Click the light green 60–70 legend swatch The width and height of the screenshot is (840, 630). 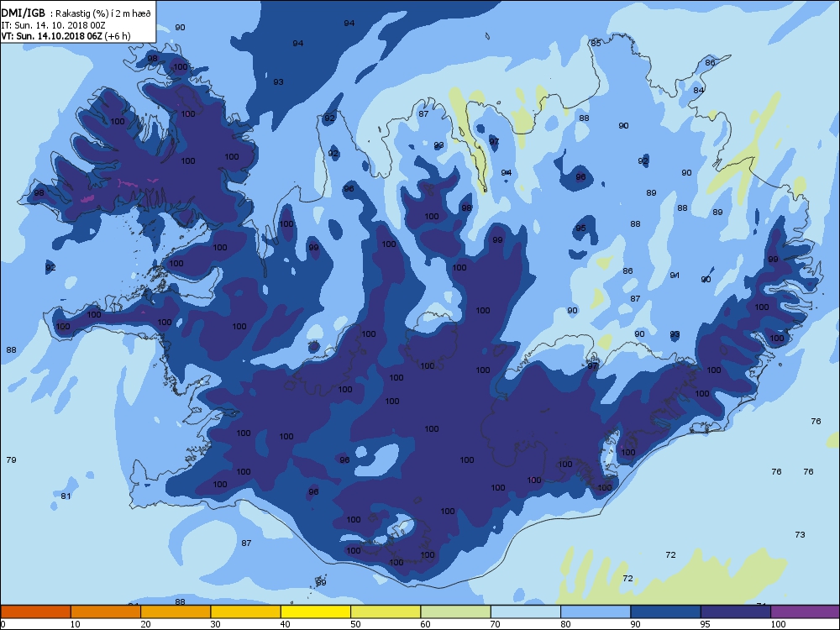456,612
